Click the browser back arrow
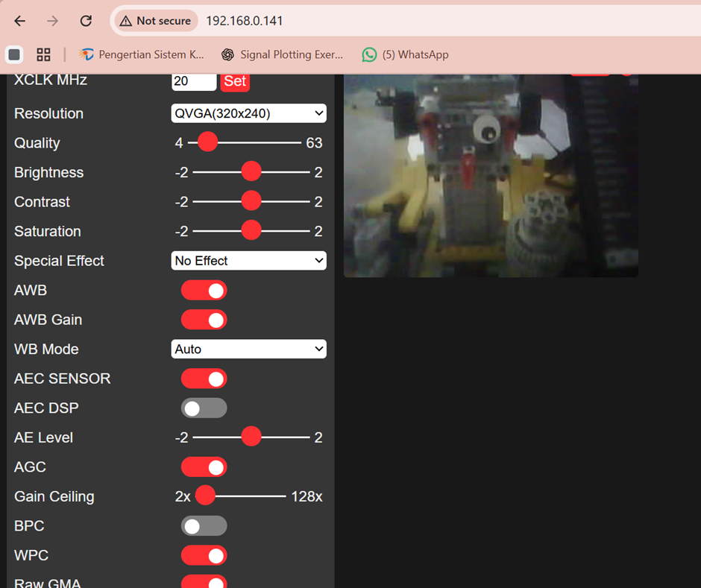 [x=20, y=21]
